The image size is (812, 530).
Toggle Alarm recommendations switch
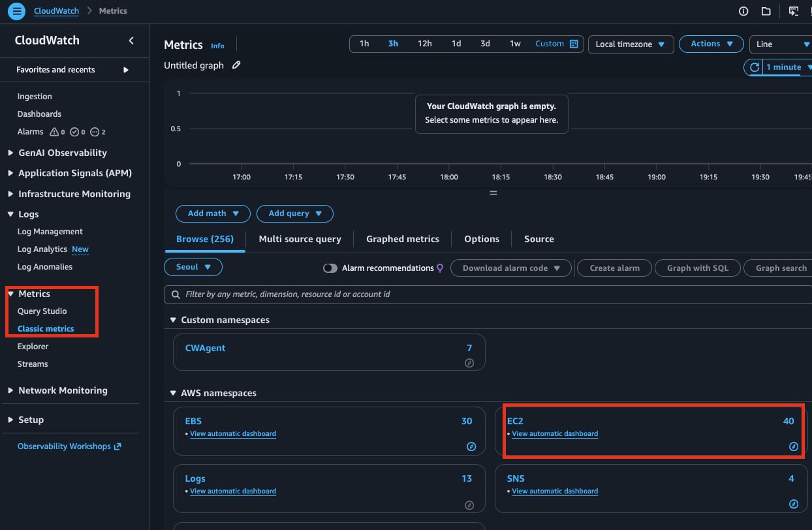tap(330, 268)
